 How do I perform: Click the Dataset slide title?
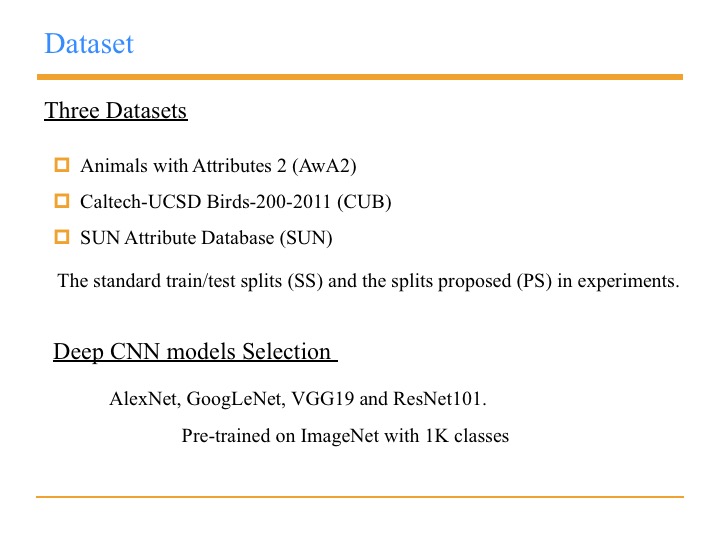[89, 44]
